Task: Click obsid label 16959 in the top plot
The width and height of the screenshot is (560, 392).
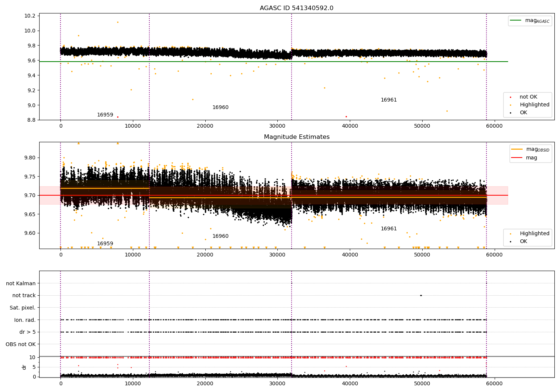Action: pos(105,115)
